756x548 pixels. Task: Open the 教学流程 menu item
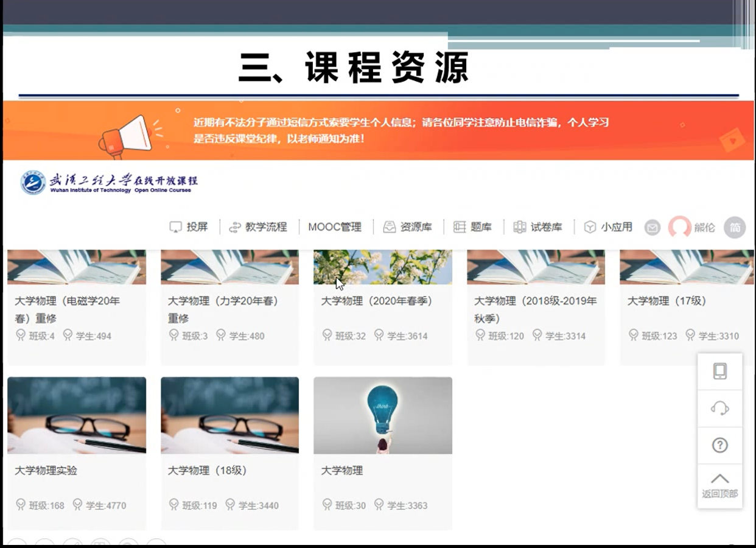pos(266,227)
